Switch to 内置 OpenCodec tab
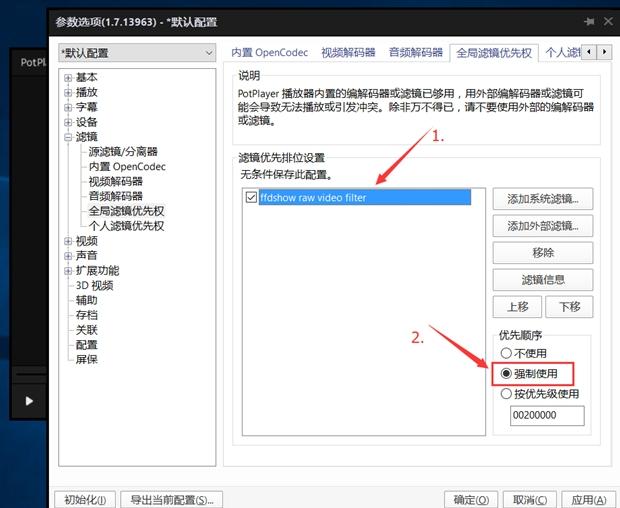The image size is (620, 508). click(x=269, y=53)
